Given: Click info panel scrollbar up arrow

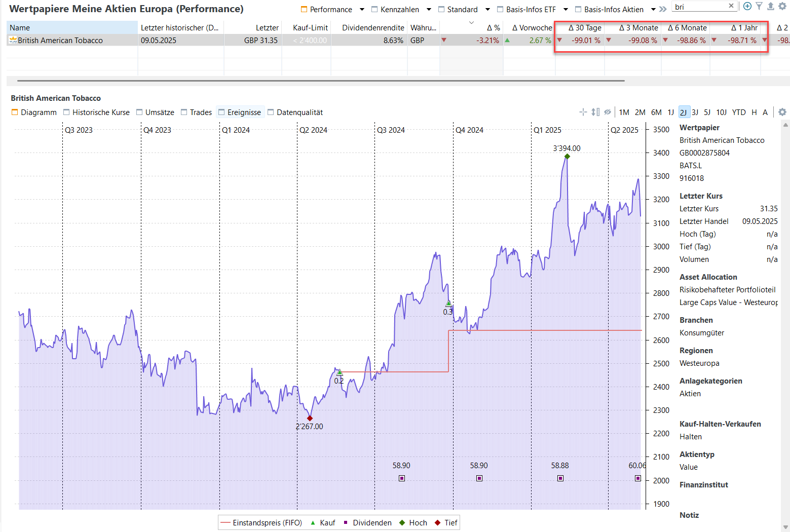Looking at the screenshot, I should (786, 124).
